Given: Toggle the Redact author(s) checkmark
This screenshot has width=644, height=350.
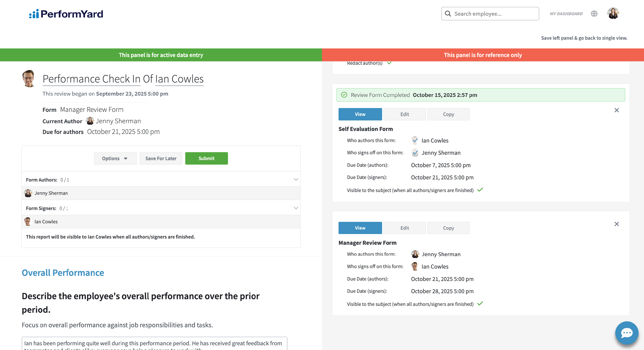Looking at the screenshot, I should point(389,63).
